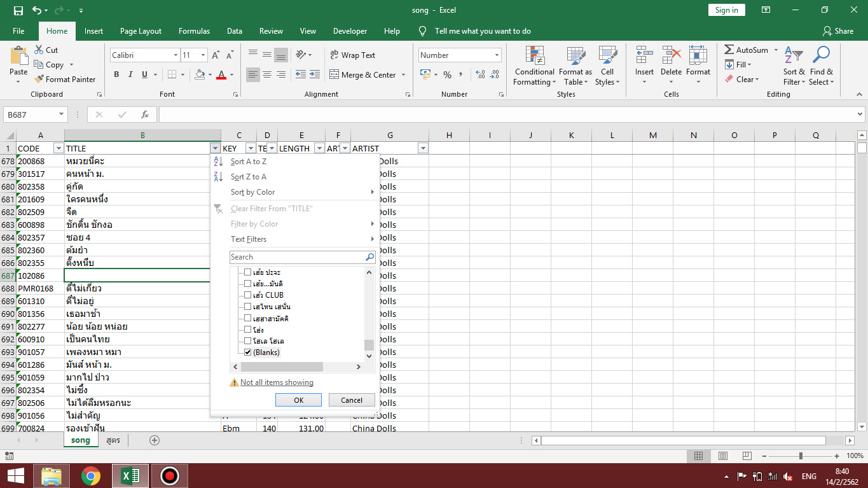The height and width of the screenshot is (488, 868).
Task: Click the zoom slider handle
Action: pos(801,456)
